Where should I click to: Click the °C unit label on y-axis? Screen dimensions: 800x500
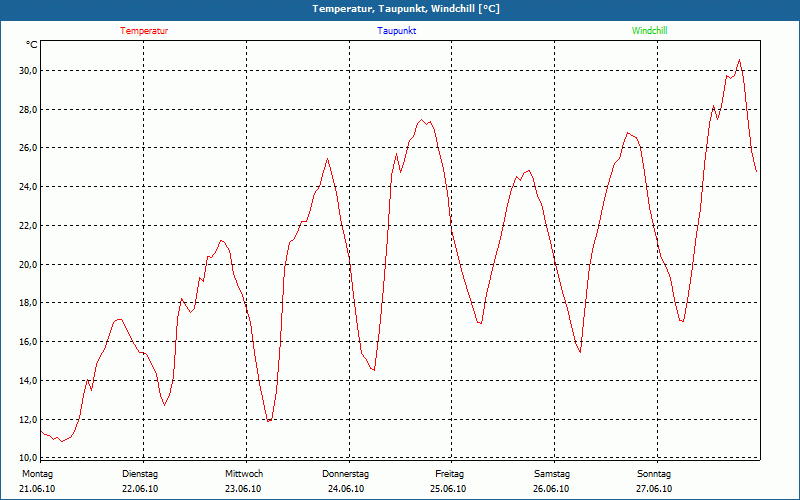32,45
